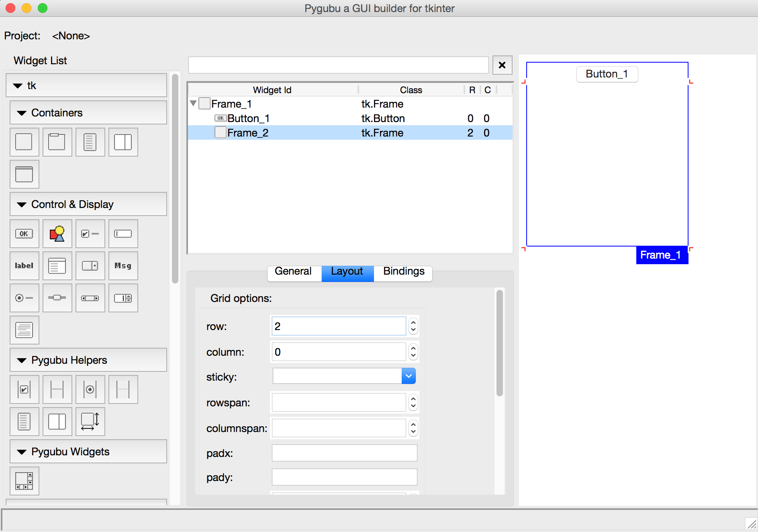Pick the checkmark menu item icon in Pygubu Helpers
758x532 pixels.
pyautogui.click(x=24, y=389)
